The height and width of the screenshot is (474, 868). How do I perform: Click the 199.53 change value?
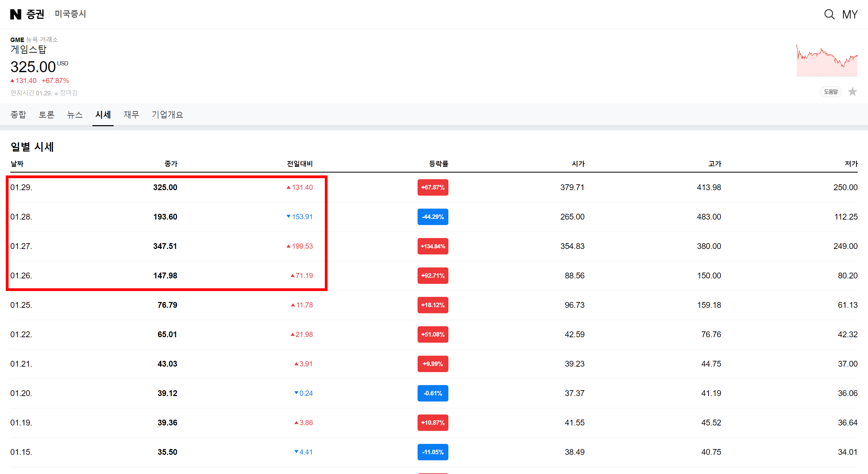click(x=299, y=246)
